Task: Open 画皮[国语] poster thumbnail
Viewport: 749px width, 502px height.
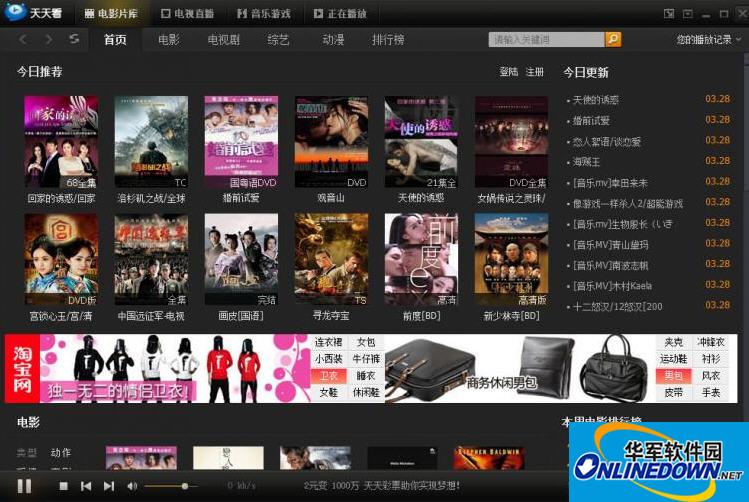Action: [x=241, y=259]
